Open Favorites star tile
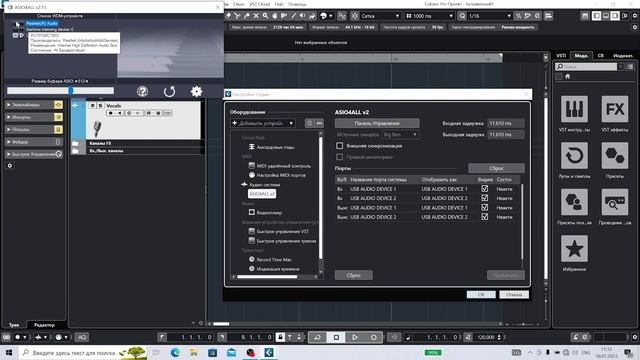This screenshot has height=360, width=640. pyautogui.click(x=574, y=249)
